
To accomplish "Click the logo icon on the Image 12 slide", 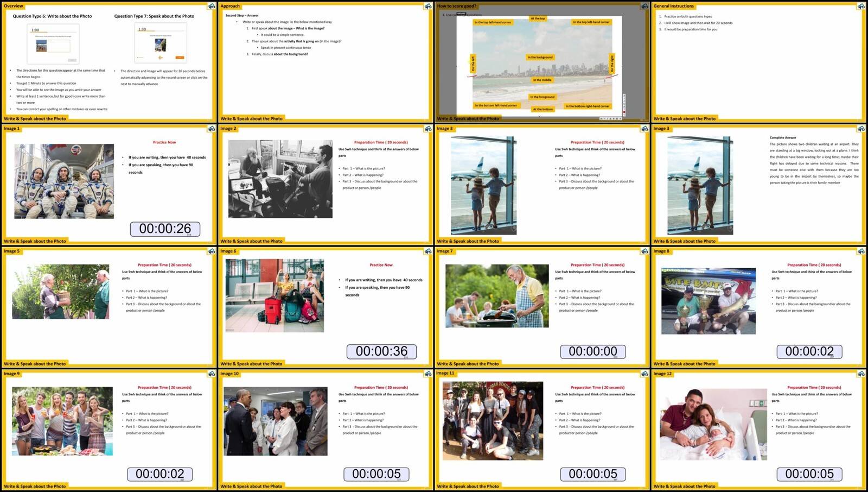I will [x=861, y=374].
